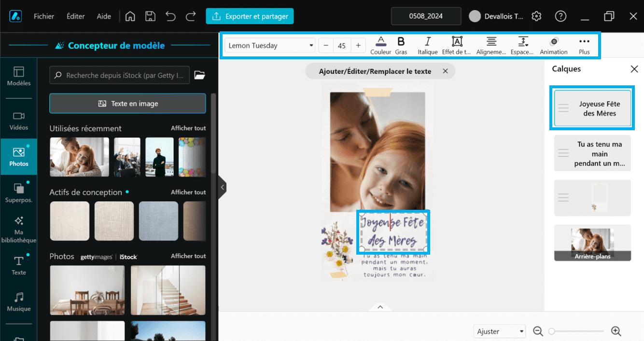Toggle bold (Gras) text formatting
The width and height of the screenshot is (644, 341).
tap(401, 45)
